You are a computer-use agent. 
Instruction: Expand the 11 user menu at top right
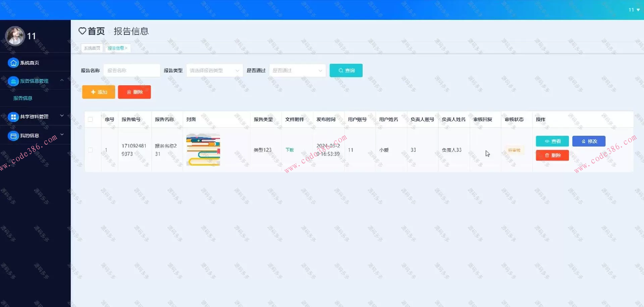[x=633, y=10]
